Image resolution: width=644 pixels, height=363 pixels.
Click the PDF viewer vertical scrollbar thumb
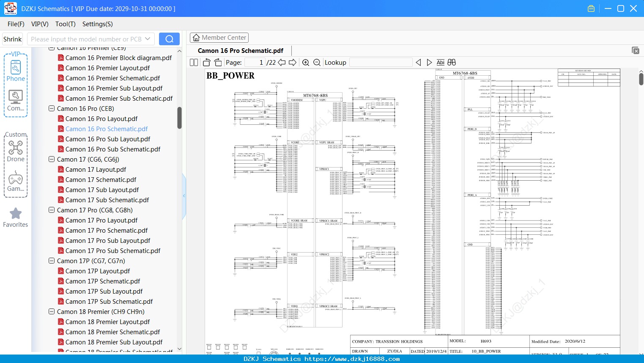[641, 79]
